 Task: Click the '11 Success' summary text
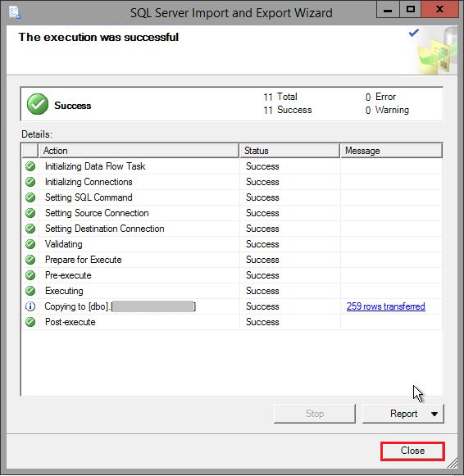point(288,110)
